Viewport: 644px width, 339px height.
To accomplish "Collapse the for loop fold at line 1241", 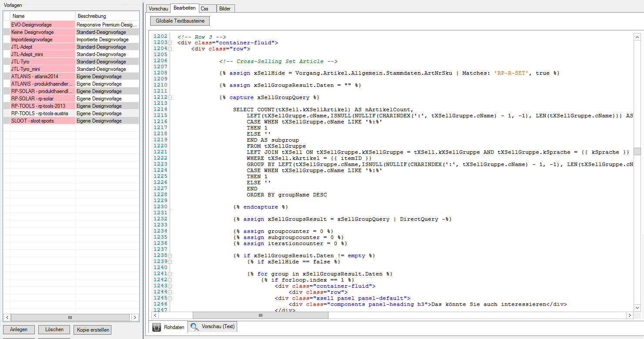I will 170,274.
